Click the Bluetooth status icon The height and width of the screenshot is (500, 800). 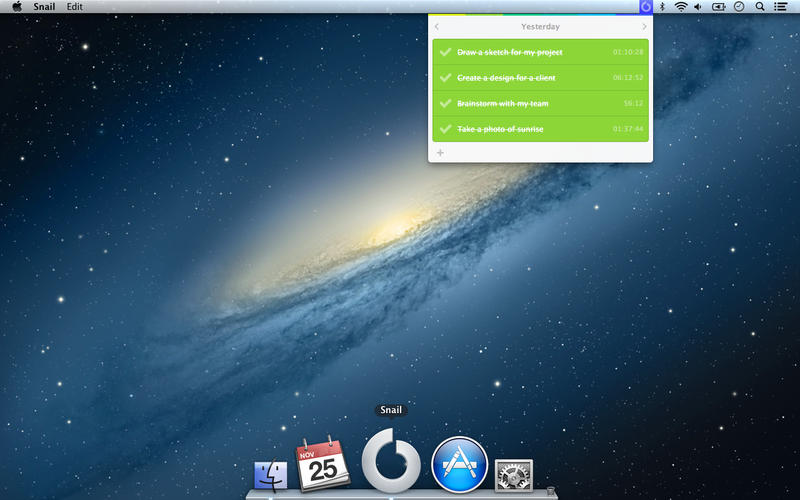(x=662, y=6)
